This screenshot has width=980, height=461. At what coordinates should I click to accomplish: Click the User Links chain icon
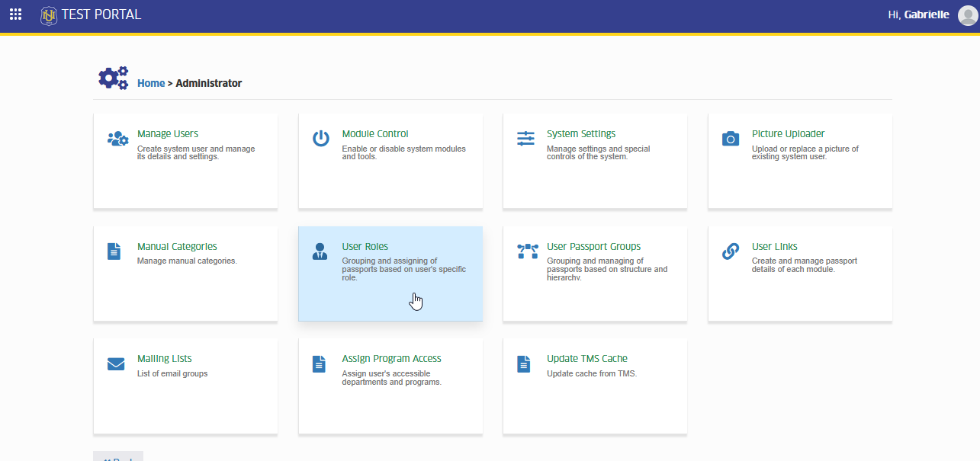[731, 251]
